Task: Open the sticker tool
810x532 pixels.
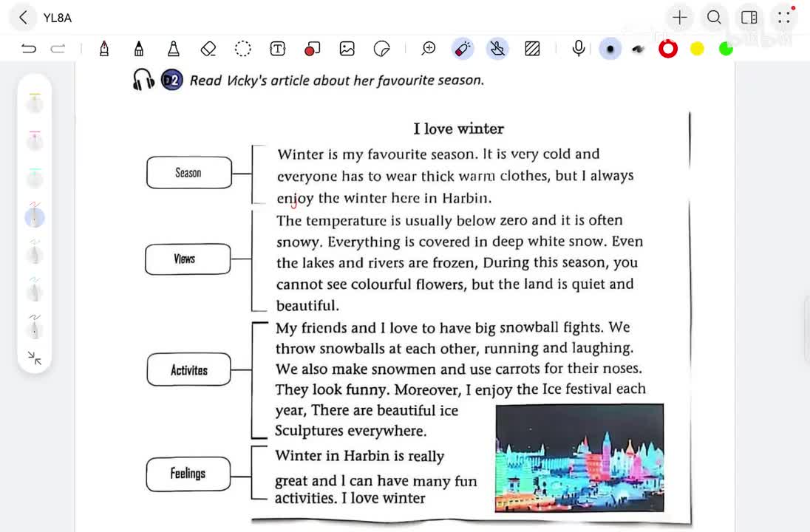Action: [x=382, y=49]
